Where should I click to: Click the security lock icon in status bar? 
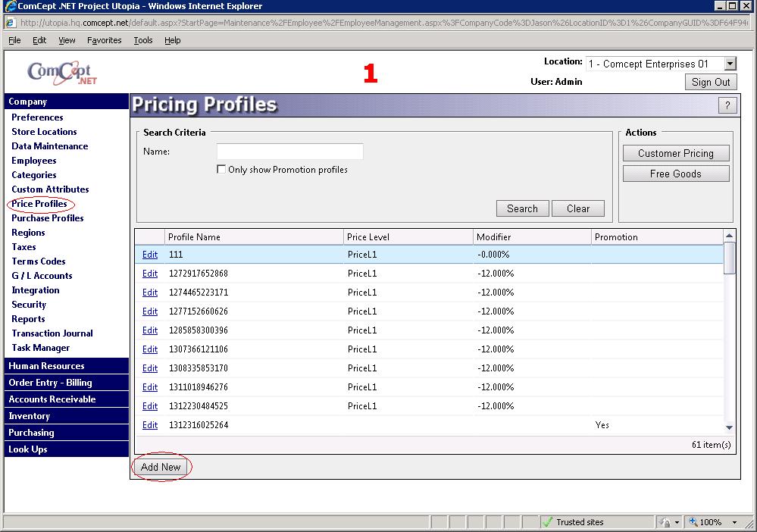tap(665, 522)
